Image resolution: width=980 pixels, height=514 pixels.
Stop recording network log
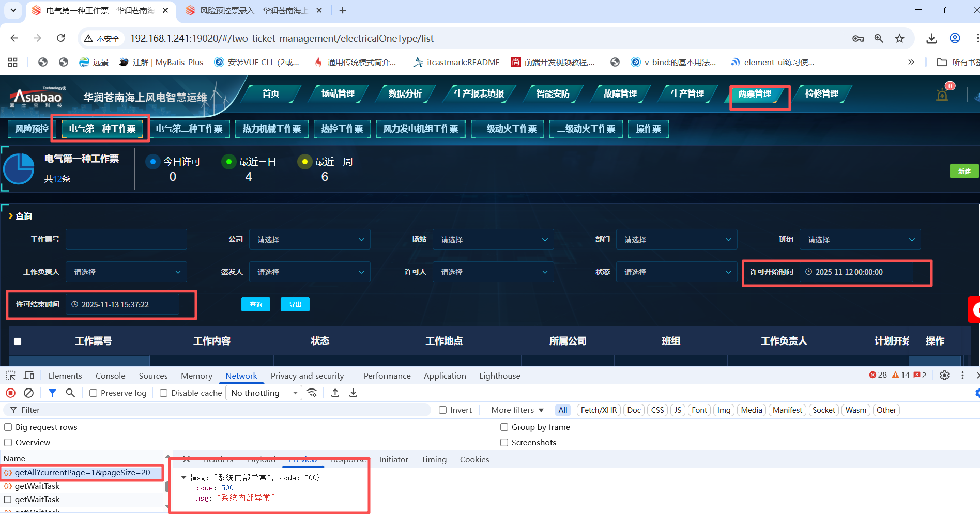[x=10, y=393]
